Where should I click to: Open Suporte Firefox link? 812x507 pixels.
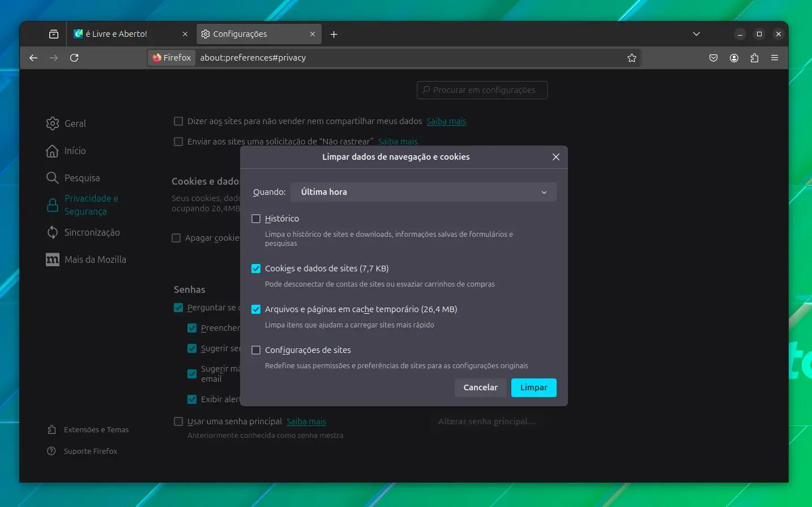pos(83,451)
